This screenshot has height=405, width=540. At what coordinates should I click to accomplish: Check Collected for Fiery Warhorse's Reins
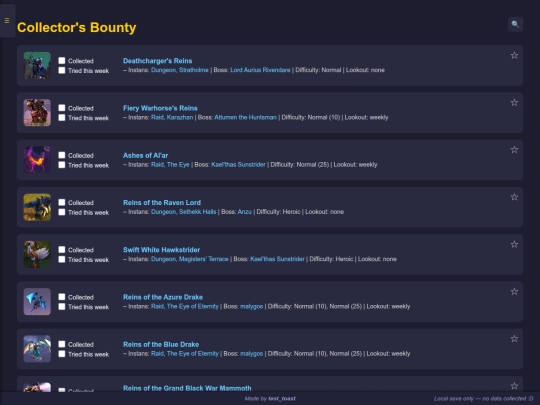62,108
